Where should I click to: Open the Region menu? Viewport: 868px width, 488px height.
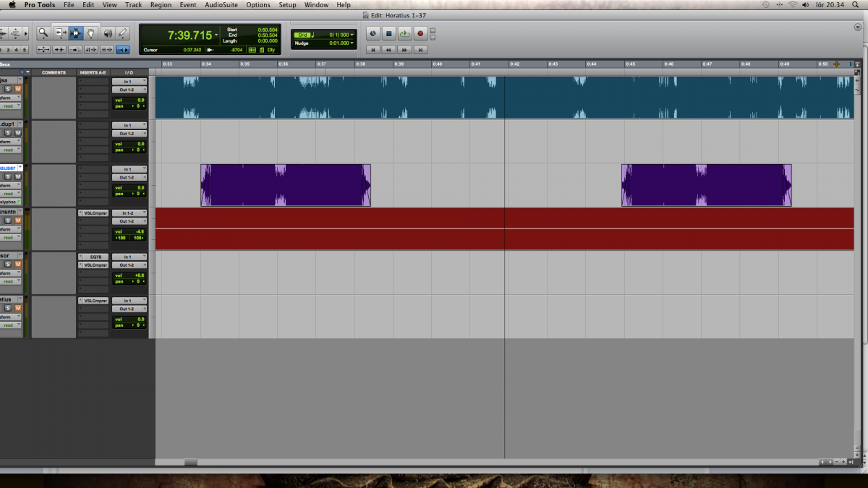(161, 4)
